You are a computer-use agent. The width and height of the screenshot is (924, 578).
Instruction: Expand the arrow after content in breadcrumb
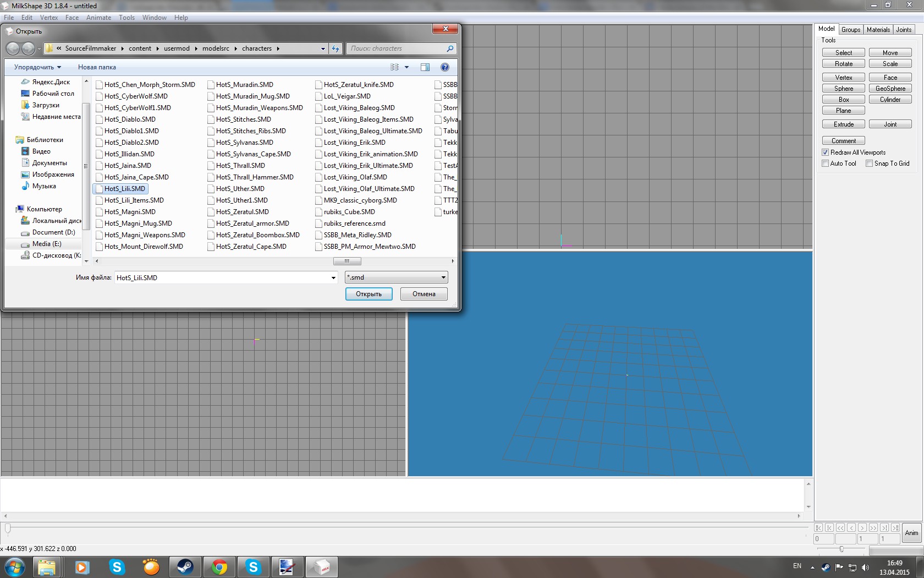(157, 48)
